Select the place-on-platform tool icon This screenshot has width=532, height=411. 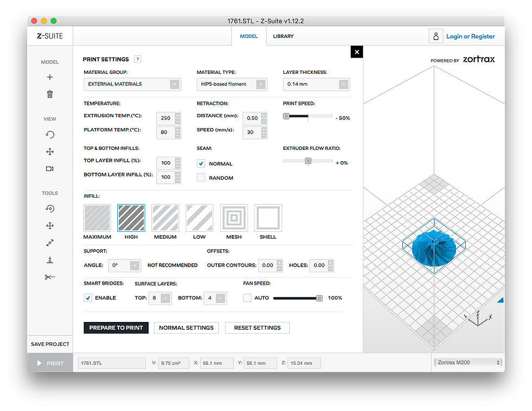[50, 260]
